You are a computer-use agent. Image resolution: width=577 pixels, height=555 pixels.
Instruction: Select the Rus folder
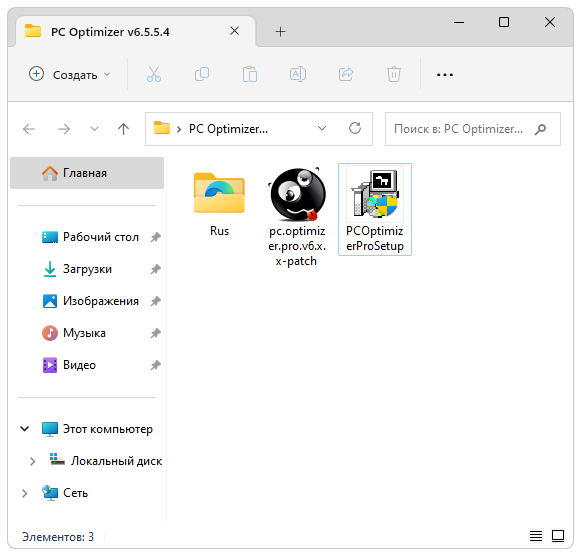pos(219,204)
